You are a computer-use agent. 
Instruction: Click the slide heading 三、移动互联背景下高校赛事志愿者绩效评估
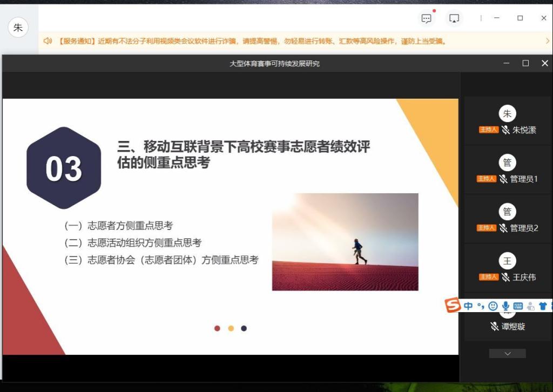coord(244,154)
